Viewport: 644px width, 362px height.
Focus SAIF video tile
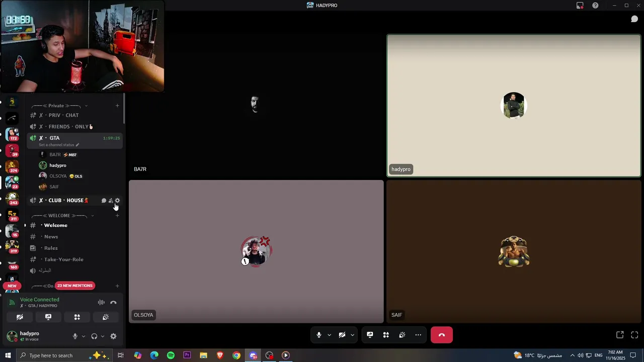(x=514, y=251)
